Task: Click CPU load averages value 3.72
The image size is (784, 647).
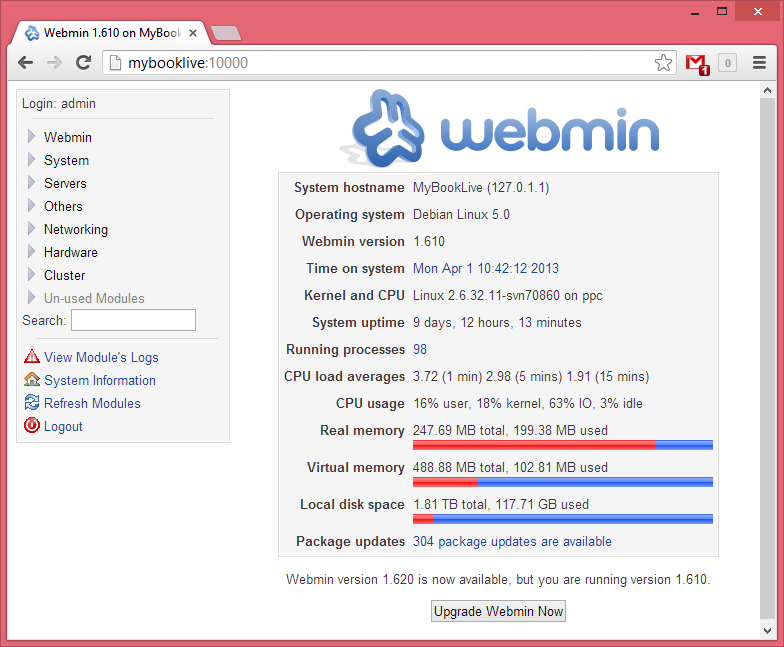Action: (531, 376)
